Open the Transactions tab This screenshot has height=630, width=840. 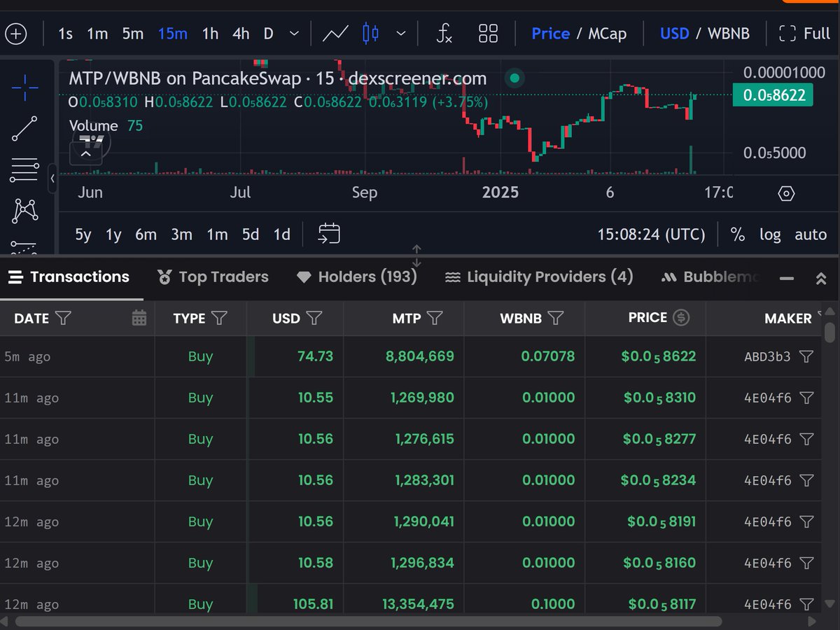(x=69, y=277)
